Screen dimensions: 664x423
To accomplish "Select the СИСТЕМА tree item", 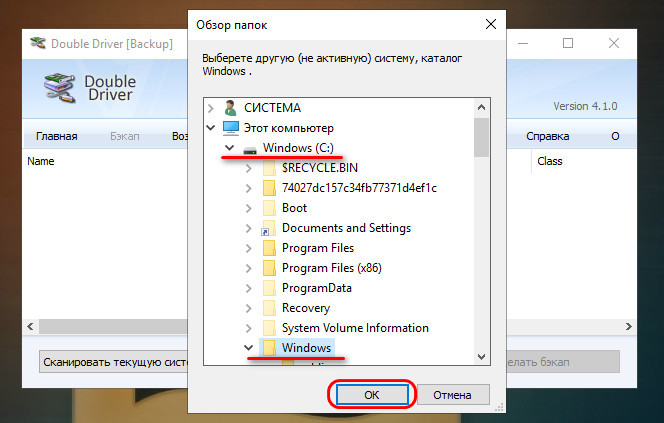I will [x=272, y=108].
